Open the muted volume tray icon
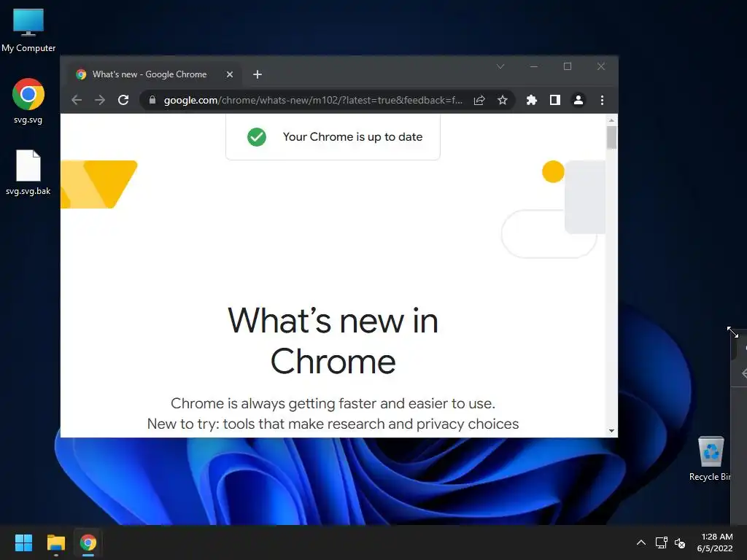Image resolution: width=747 pixels, height=560 pixels. (680, 542)
